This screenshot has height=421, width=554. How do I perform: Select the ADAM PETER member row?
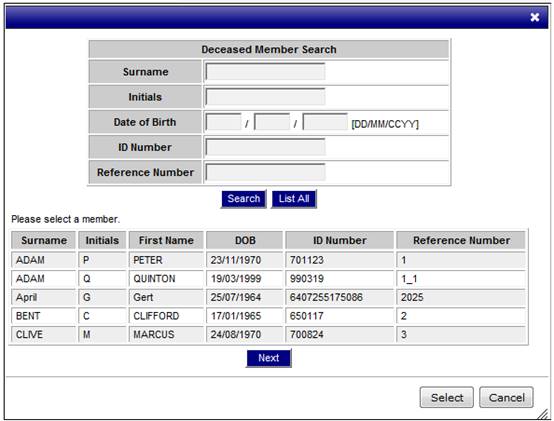(268, 260)
